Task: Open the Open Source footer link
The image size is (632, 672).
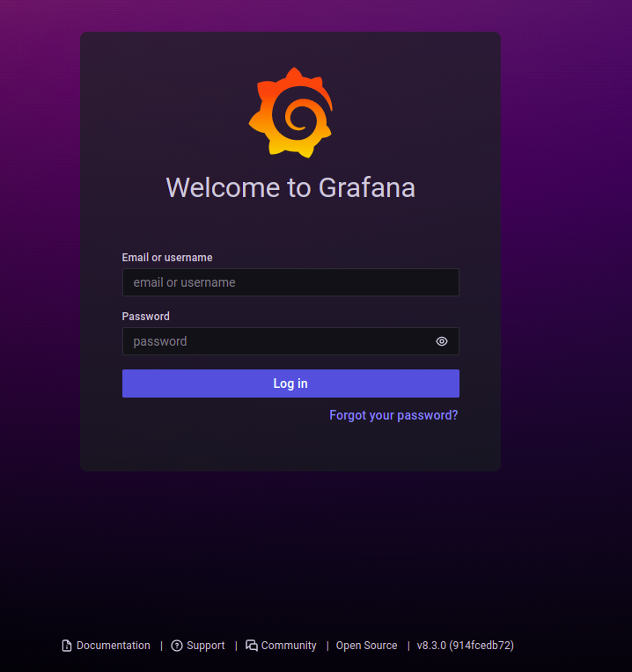Action: (366, 646)
